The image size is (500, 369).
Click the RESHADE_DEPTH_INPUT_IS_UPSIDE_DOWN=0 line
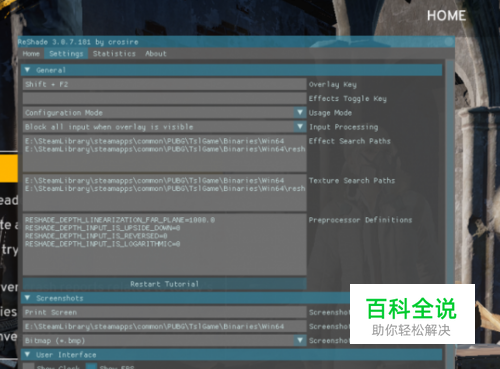103,228
